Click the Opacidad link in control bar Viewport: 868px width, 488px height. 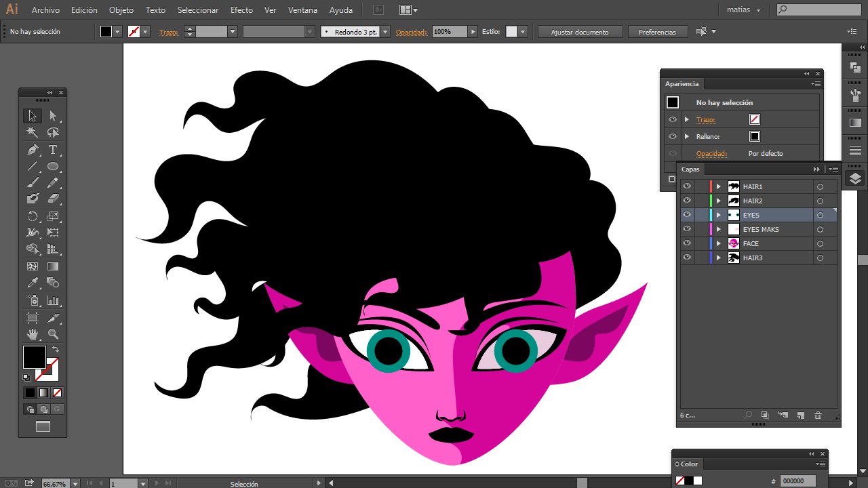pos(412,32)
